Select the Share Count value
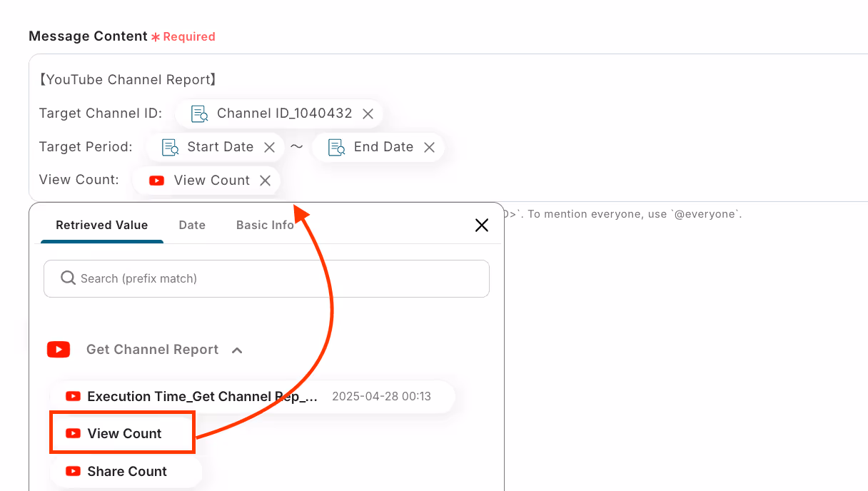Viewport: 868px width, 491px height. point(126,472)
